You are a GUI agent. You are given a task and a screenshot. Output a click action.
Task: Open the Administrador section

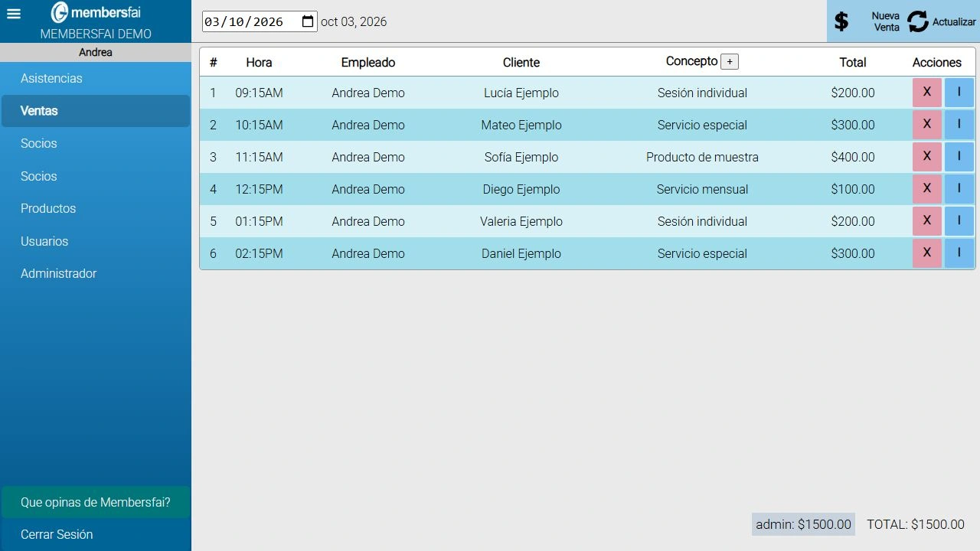click(96, 273)
